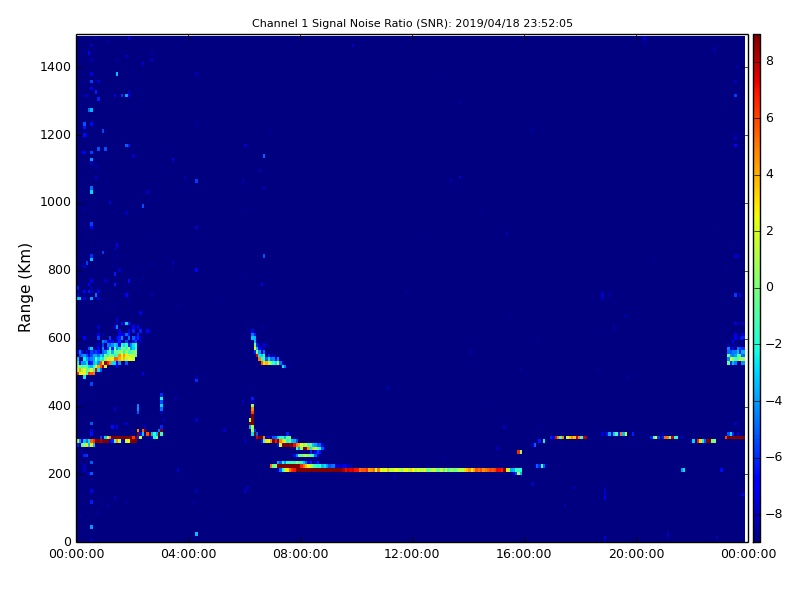This screenshot has height=600, width=800.
Task: Click y-axis tick label 1200
Action: (56, 135)
